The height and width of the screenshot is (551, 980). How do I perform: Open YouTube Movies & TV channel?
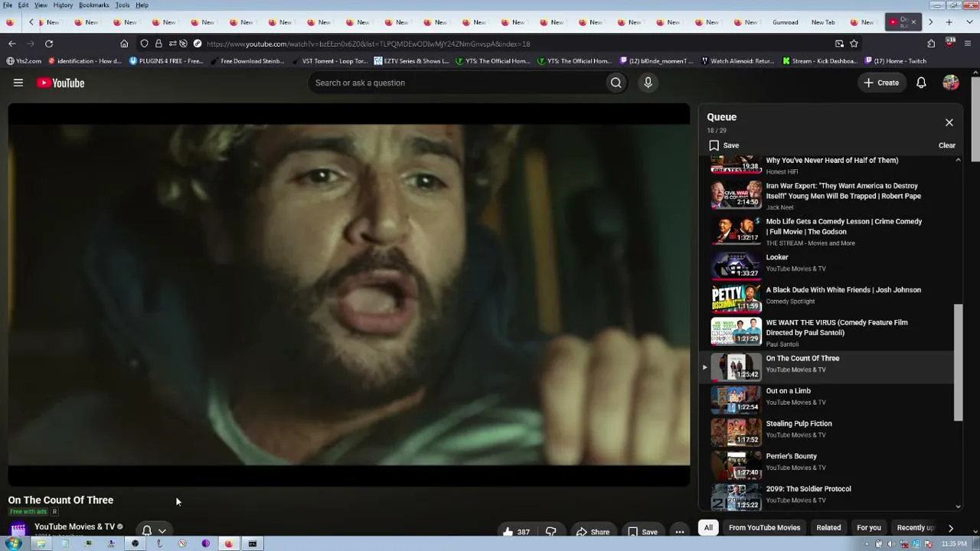pos(74,527)
